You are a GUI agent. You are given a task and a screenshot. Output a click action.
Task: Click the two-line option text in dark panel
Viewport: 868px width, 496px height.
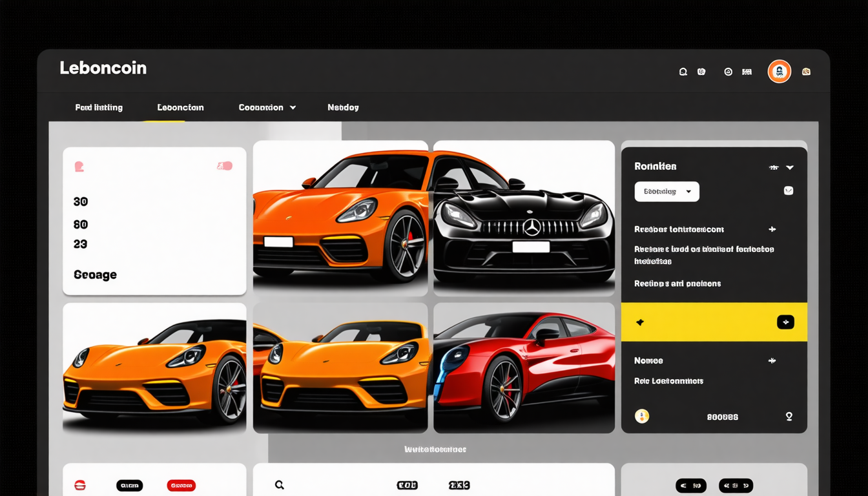pos(704,255)
